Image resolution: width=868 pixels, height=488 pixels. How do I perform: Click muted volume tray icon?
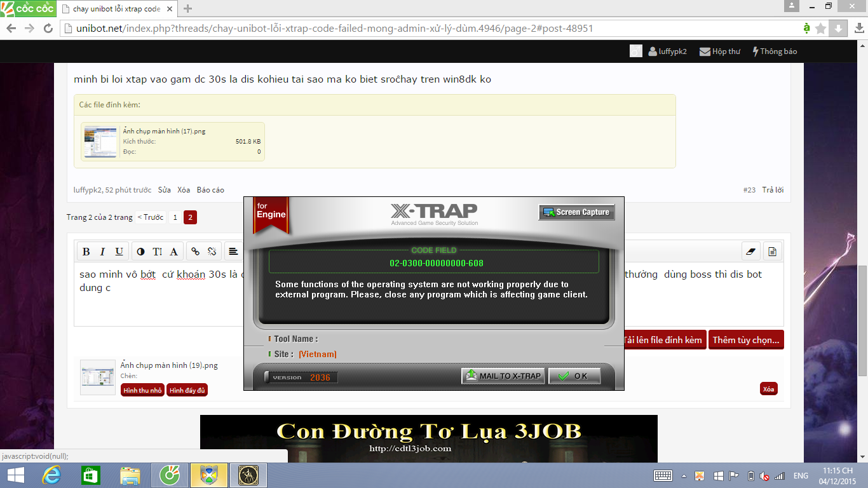(764, 475)
